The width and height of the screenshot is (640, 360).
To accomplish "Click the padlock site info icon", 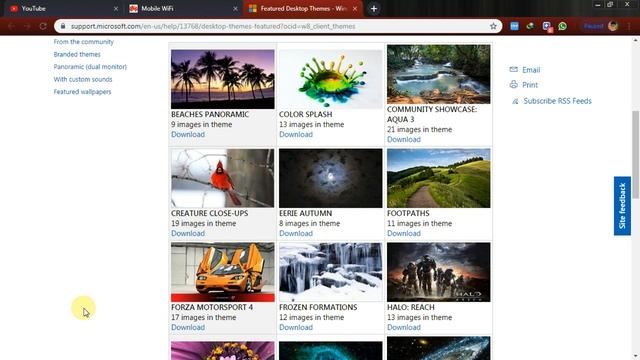I will pos(62,26).
